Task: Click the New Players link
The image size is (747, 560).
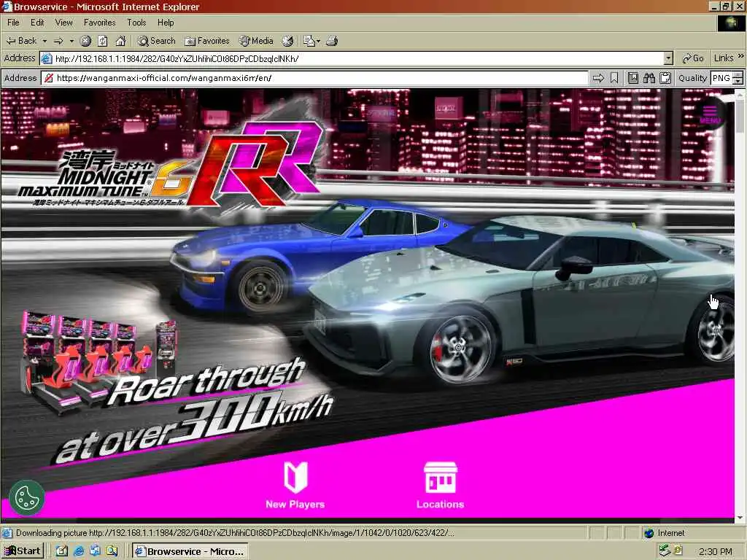Action: 295,505
